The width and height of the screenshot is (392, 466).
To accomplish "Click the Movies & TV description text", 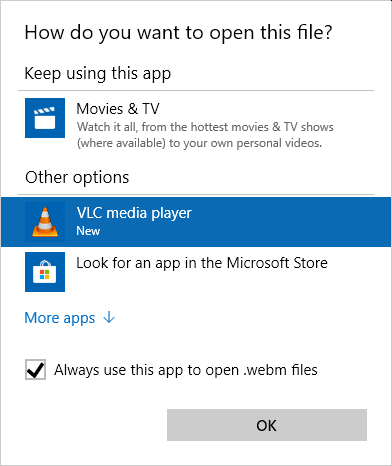I will tap(205, 135).
